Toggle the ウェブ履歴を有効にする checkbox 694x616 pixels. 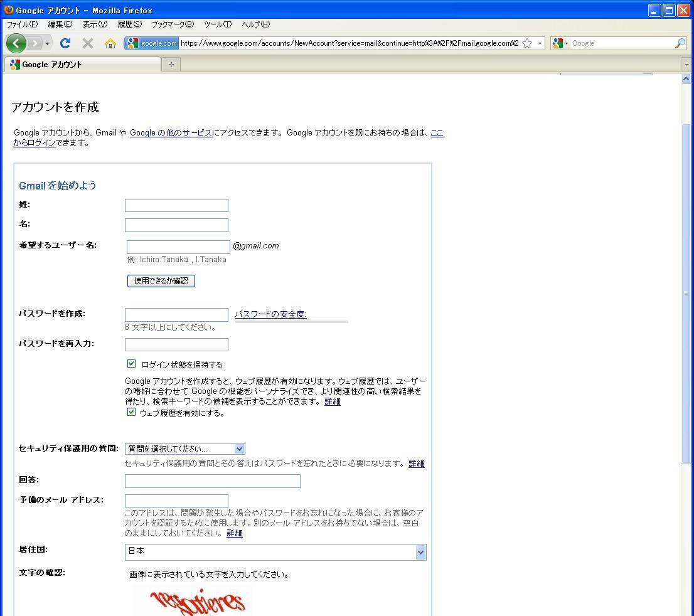coord(131,412)
